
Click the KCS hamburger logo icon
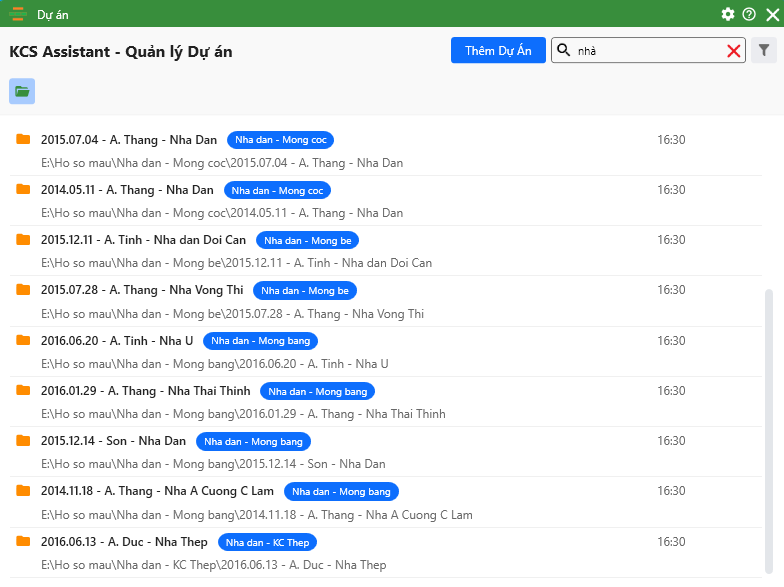pos(18,14)
